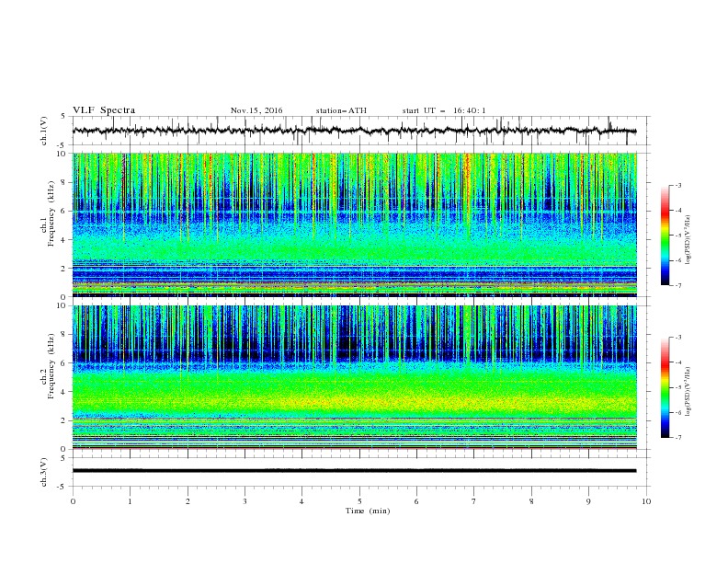Screen dimensions: 728x563
Task: Click the ch.3 voltage waveform trace
Action: pyautogui.click(x=354, y=471)
